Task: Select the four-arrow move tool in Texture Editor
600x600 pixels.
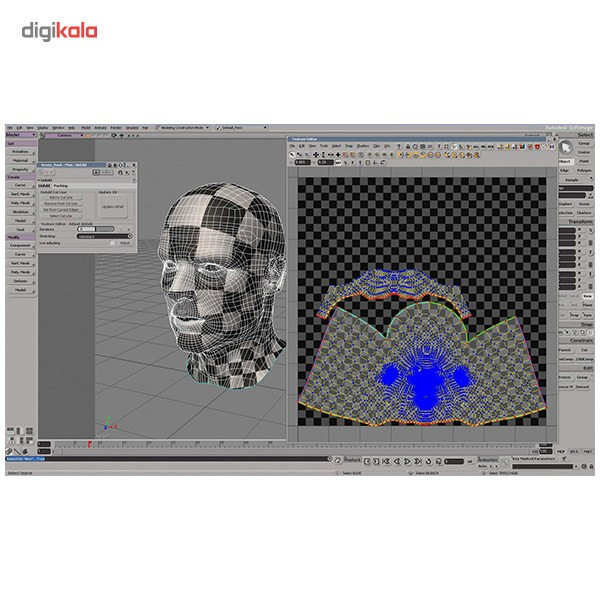Action: 316,155
